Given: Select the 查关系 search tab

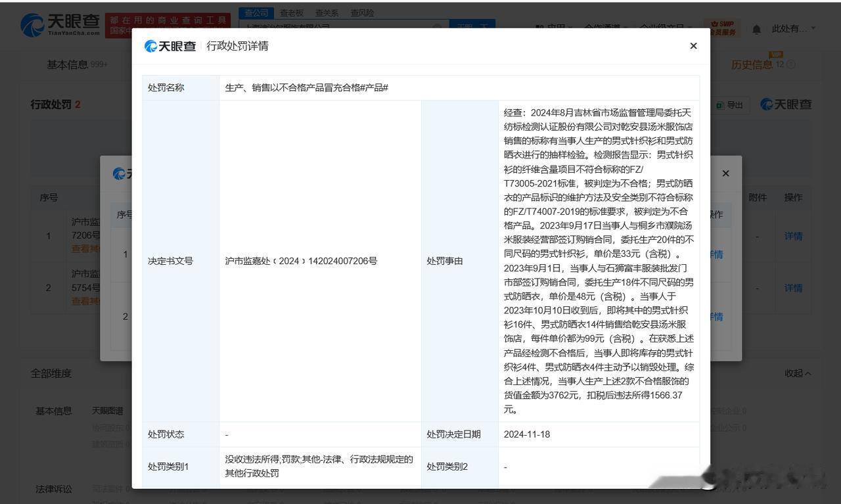Looking at the screenshot, I should (327, 12).
